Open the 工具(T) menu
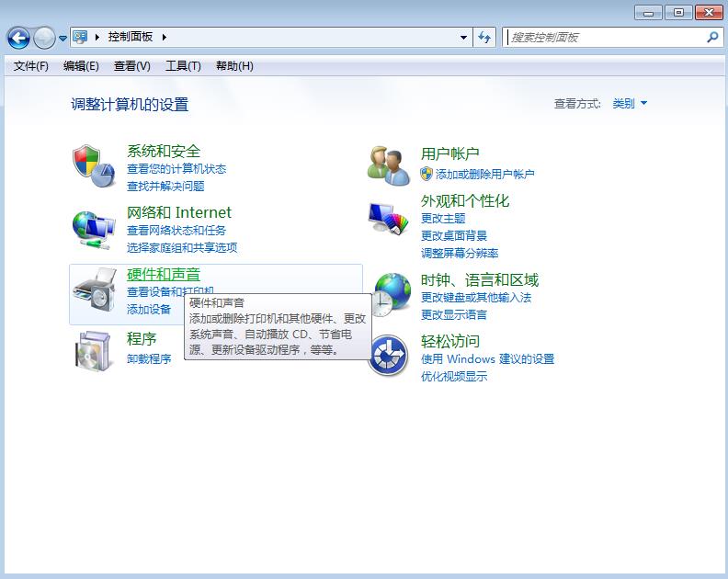Image resolution: width=728 pixels, height=579 pixels. [183, 66]
